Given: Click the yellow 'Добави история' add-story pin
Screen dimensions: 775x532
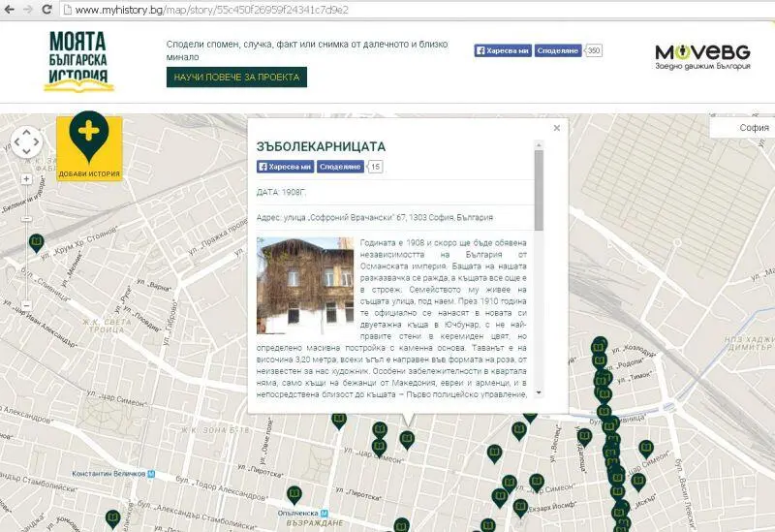Looking at the screenshot, I should click(89, 147).
